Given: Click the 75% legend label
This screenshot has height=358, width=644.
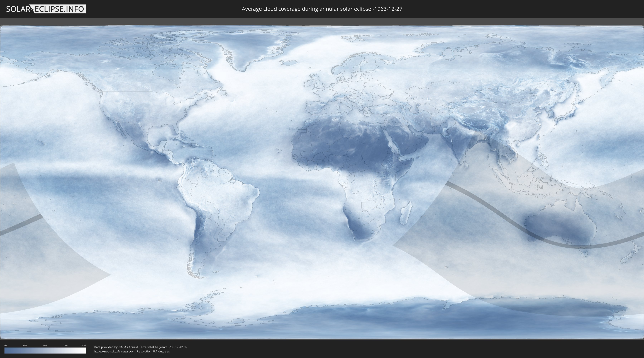Looking at the screenshot, I should (65, 345).
